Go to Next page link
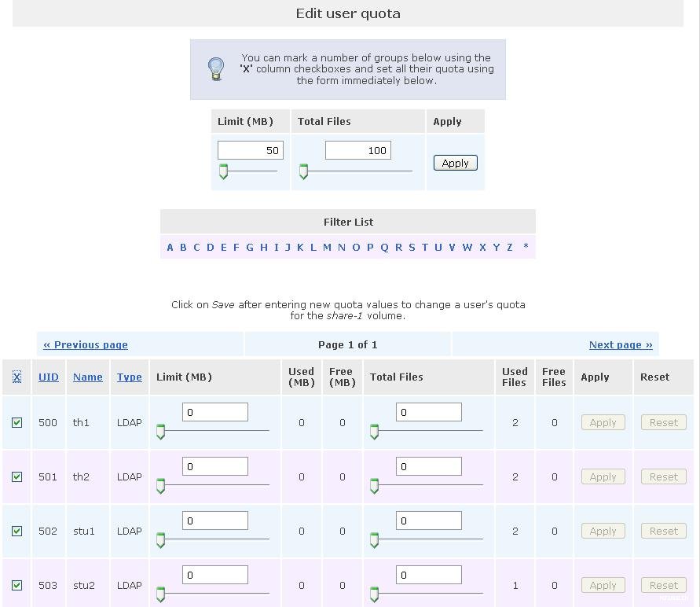 [621, 345]
